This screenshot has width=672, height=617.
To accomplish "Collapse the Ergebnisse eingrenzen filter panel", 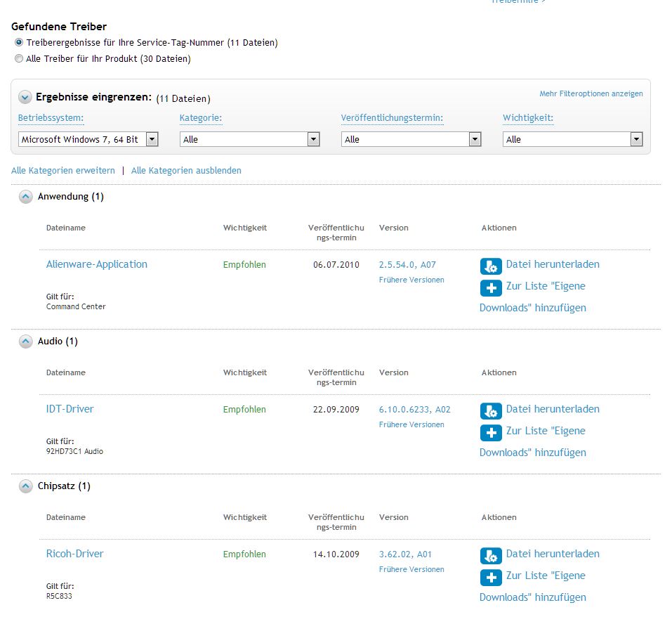I will tap(25, 98).
